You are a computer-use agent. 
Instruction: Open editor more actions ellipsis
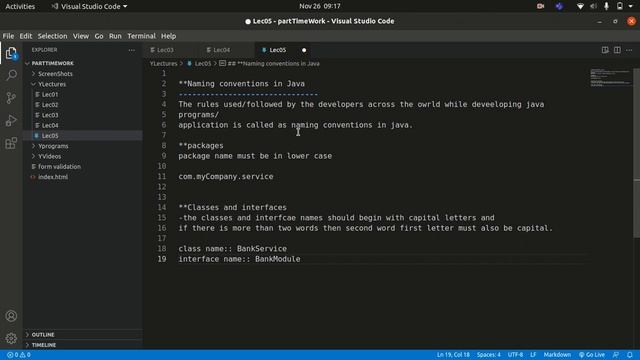(x=629, y=50)
